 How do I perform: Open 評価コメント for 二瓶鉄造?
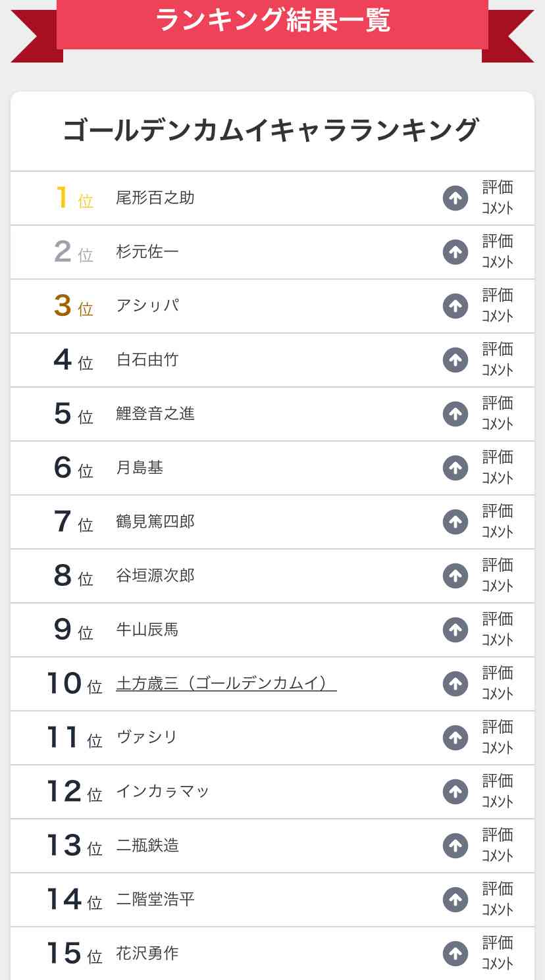(497, 845)
